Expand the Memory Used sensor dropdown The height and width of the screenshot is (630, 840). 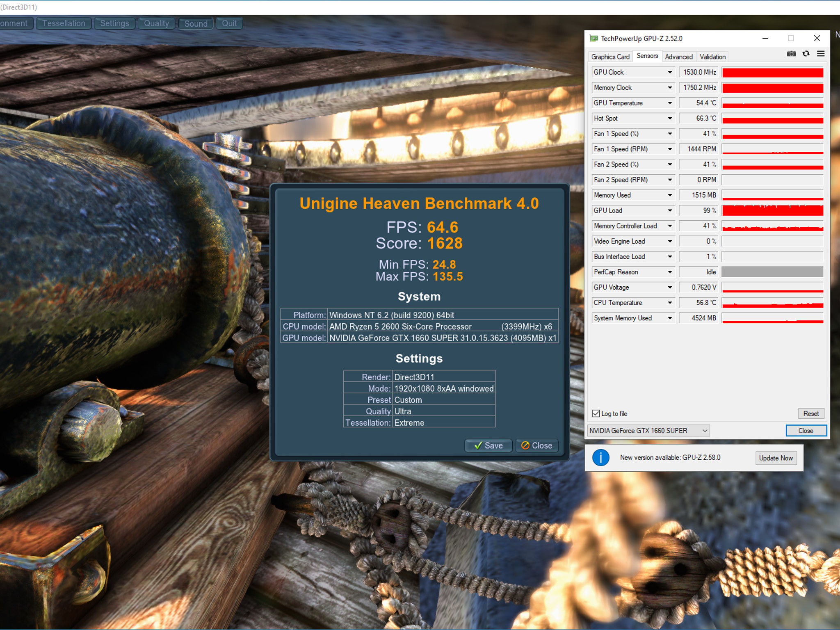[670, 195]
